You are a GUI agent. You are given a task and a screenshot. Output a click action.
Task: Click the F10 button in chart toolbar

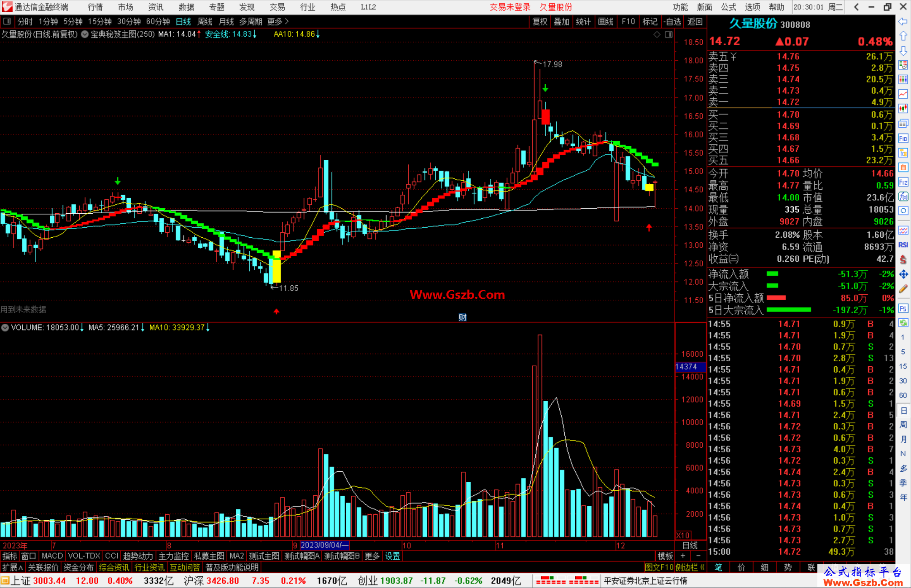click(628, 21)
